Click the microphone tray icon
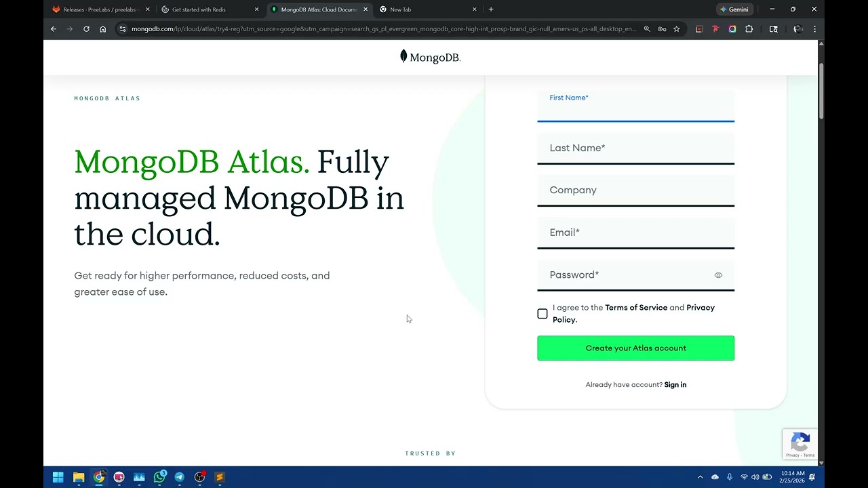The image size is (868, 488). 730,477
